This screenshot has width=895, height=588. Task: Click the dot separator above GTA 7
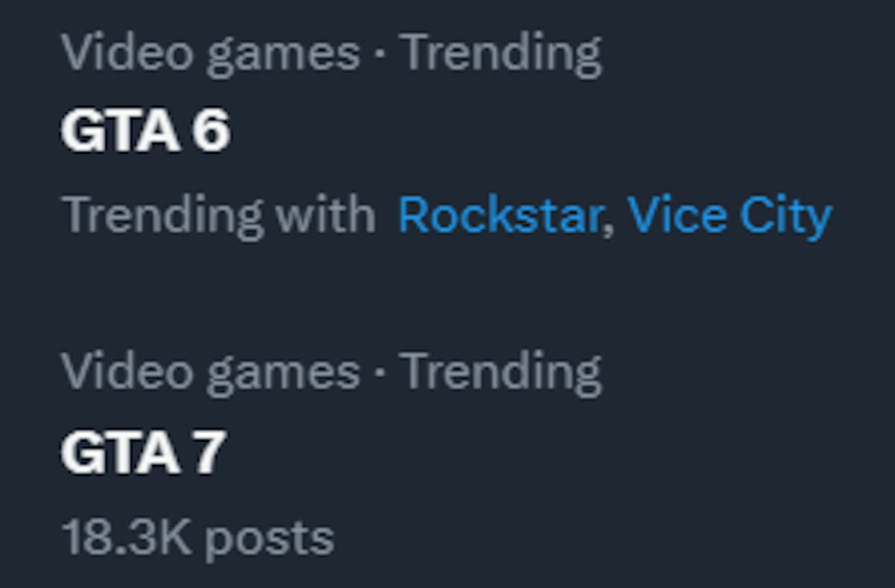click(x=380, y=372)
